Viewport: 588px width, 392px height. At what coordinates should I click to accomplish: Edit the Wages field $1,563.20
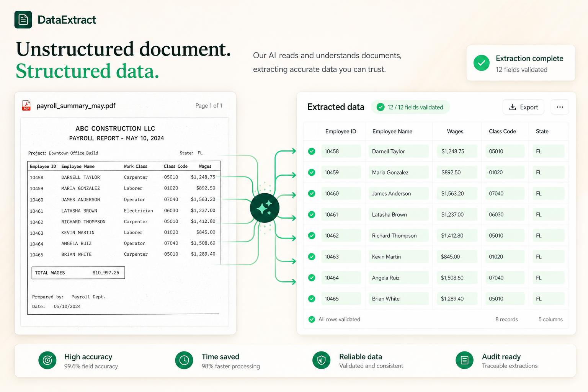[457, 193]
